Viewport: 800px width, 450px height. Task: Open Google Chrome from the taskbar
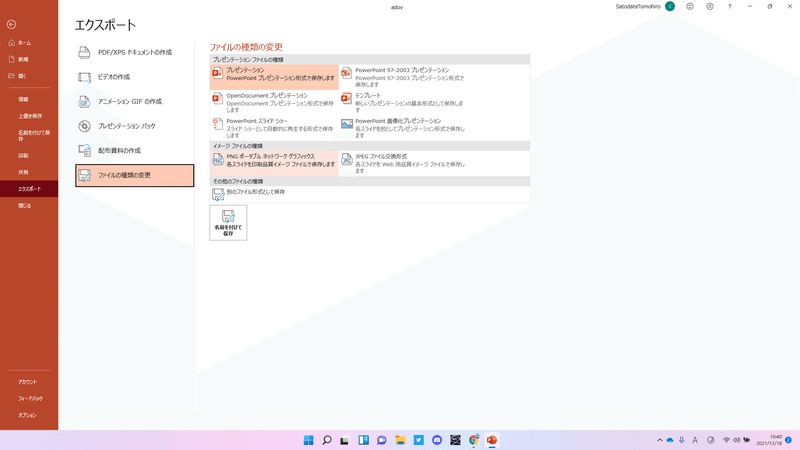coord(473,440)
